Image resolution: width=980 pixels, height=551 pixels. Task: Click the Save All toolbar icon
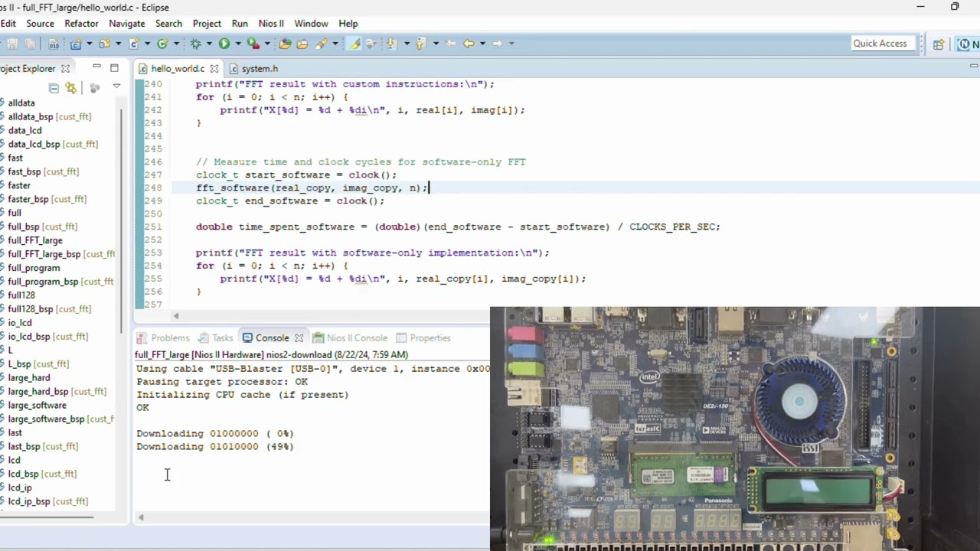30,44
